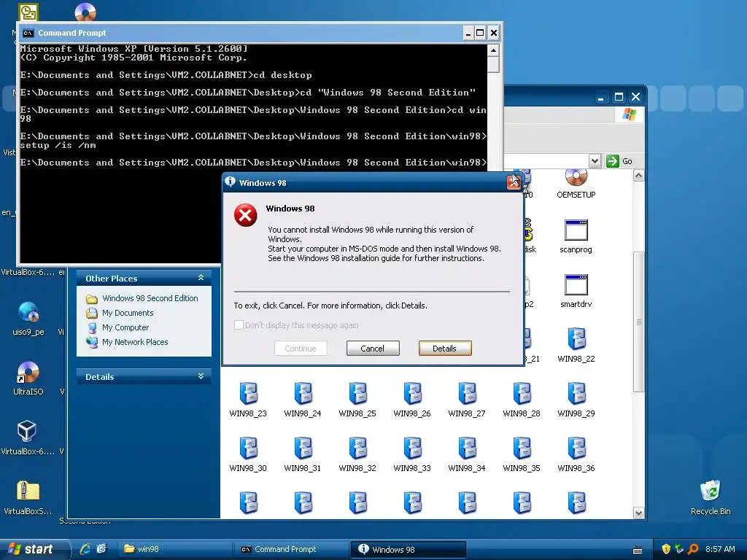Select the smartdrv file icon
The width and height of the screenshot is (747, 560).
tap(576, 285)
